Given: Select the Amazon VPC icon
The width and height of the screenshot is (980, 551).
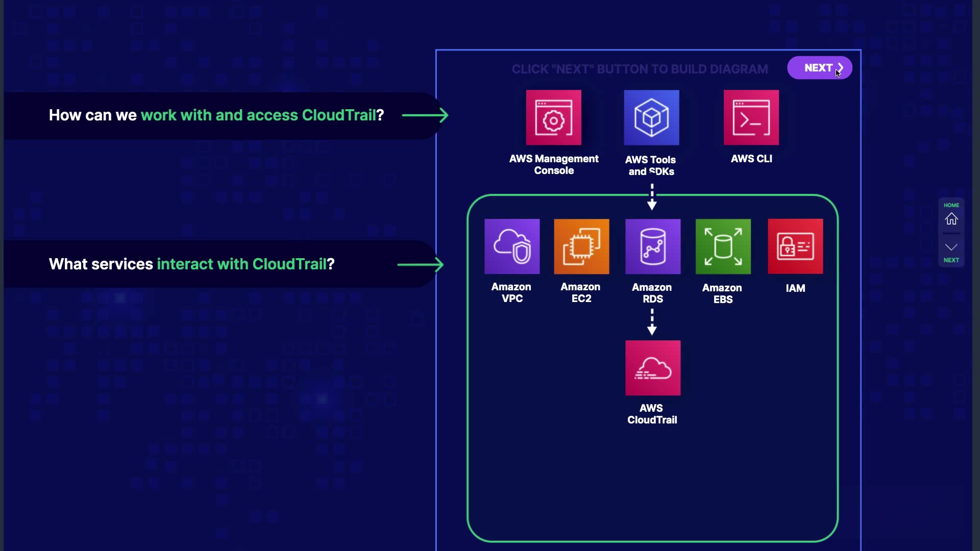Looking at the screenshot, I should point(512,246).
